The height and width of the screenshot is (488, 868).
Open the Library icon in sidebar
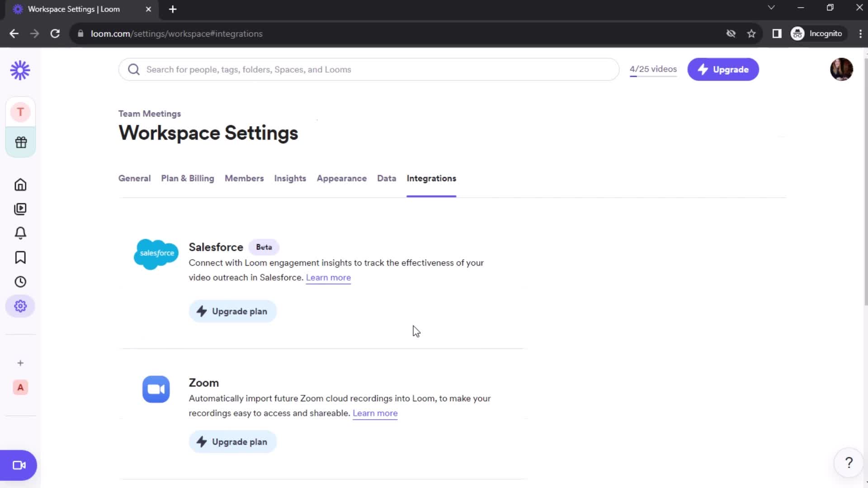(20, 209)
